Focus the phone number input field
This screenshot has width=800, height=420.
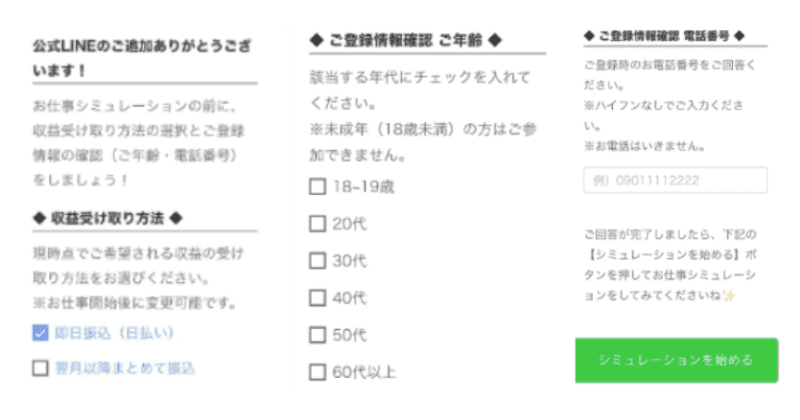coord(674,180)
